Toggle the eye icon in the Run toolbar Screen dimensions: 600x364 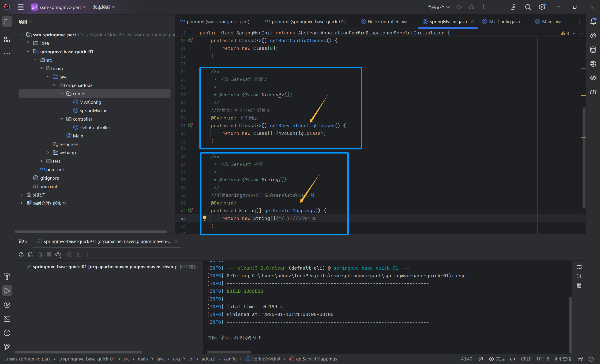58,255
